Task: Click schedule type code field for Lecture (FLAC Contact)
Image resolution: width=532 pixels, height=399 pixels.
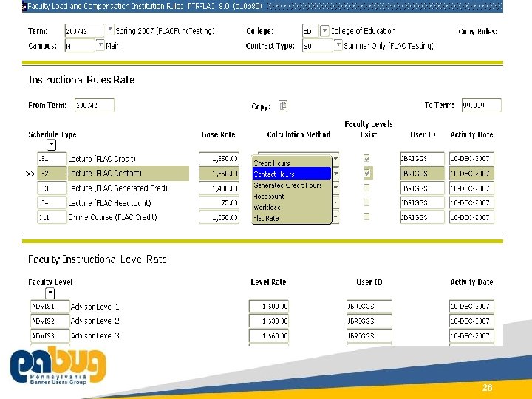Action: [x=52, y=174]
